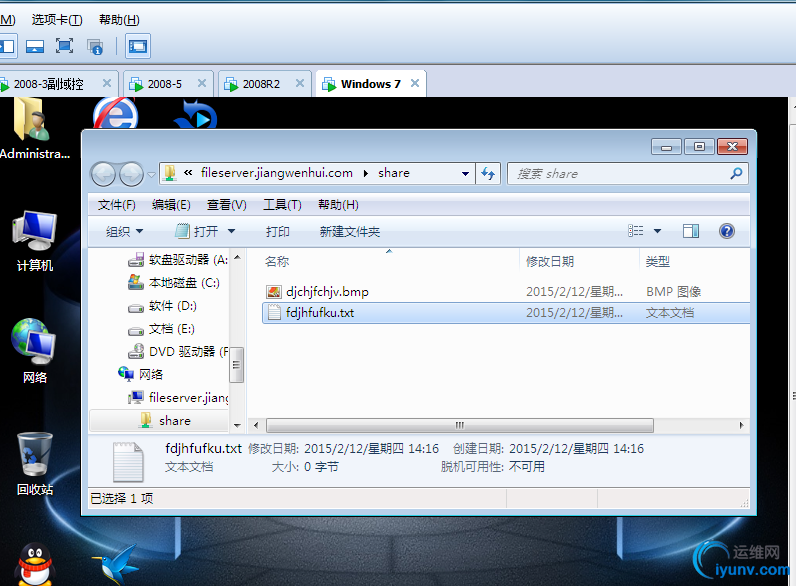Open VMware 帮助(H) menu

click(x=119, y=20)
